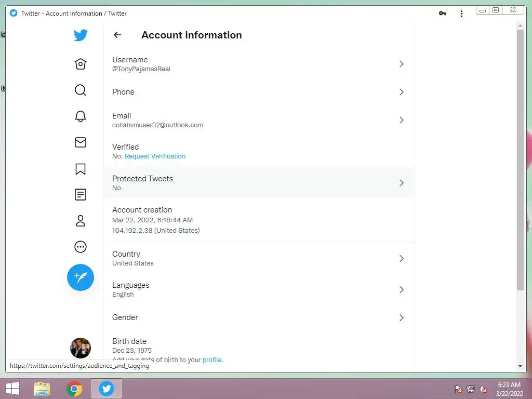
Task: Click the collabvmuser32@outlook.com email text
Action: [x=158, y=125]
